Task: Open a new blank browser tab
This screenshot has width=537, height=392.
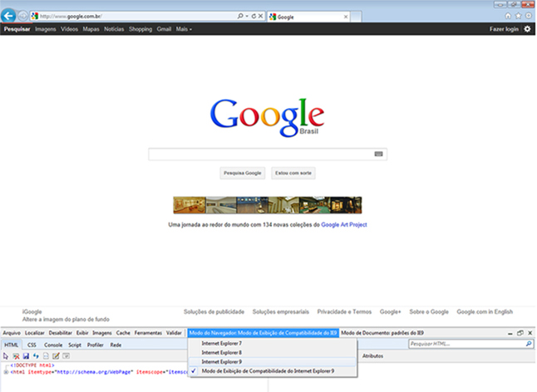Action: click(356, 17)
